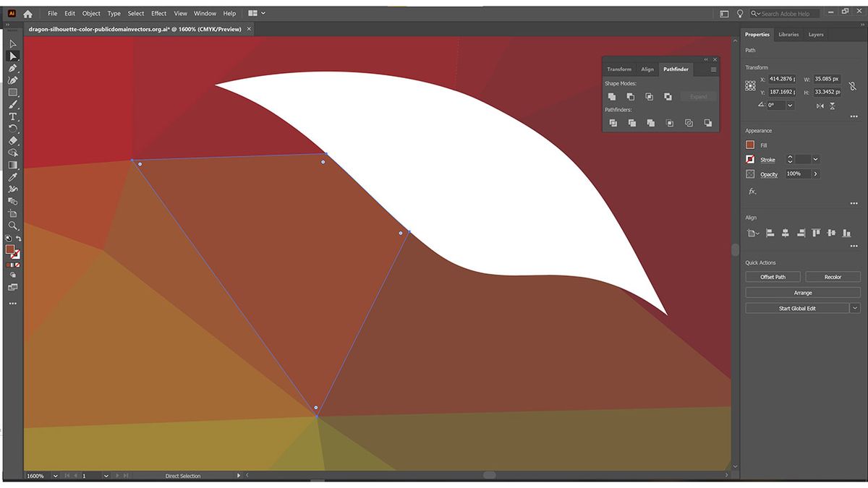The width and height of the screenshot is (868, 488).
Task: Click the Offset Path button
Action: 773,276
